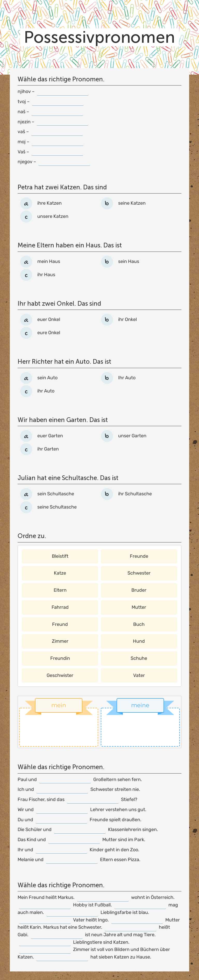Image resolution: width=199 pixels, height=980 pixels.
Task: Open the blank before 'wohnt in Österreich'
Action: click(x=103, y=897)
